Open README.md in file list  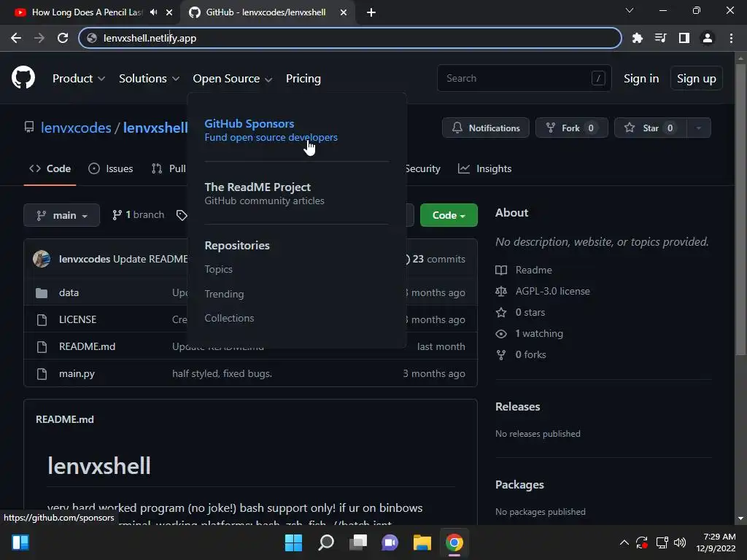click(x=88, y=346)
